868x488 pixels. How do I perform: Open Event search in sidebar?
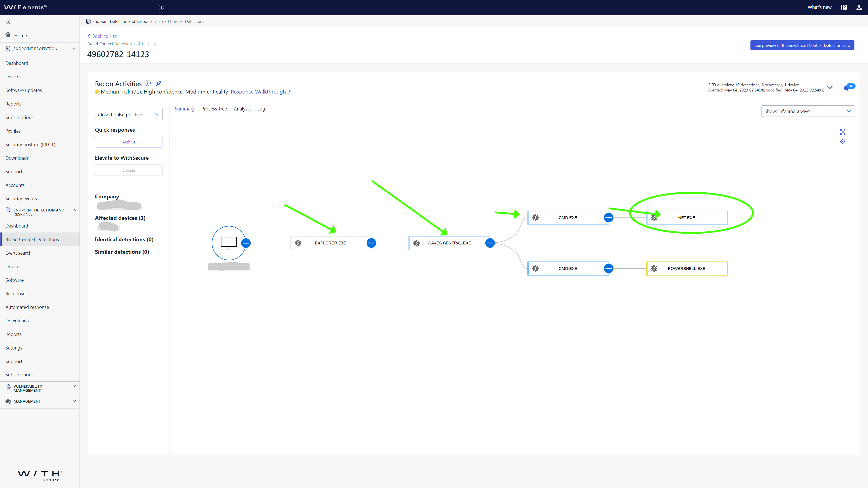point(19,253)
